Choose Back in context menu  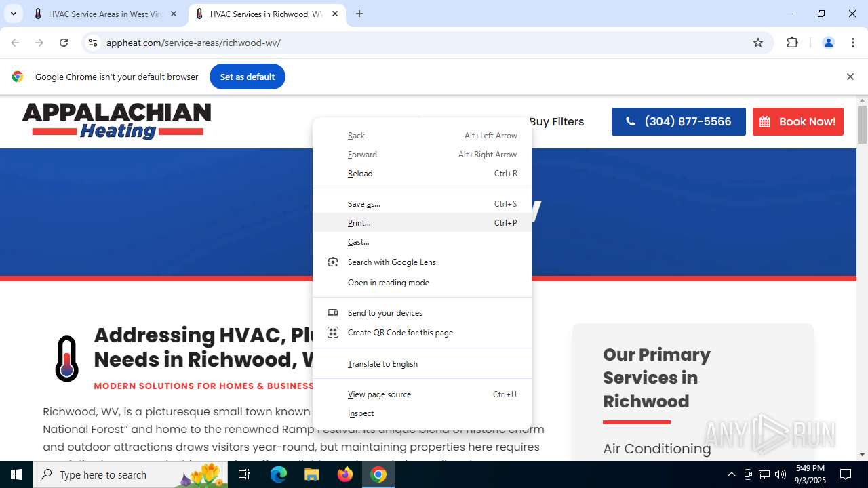(x=422, y=136)
